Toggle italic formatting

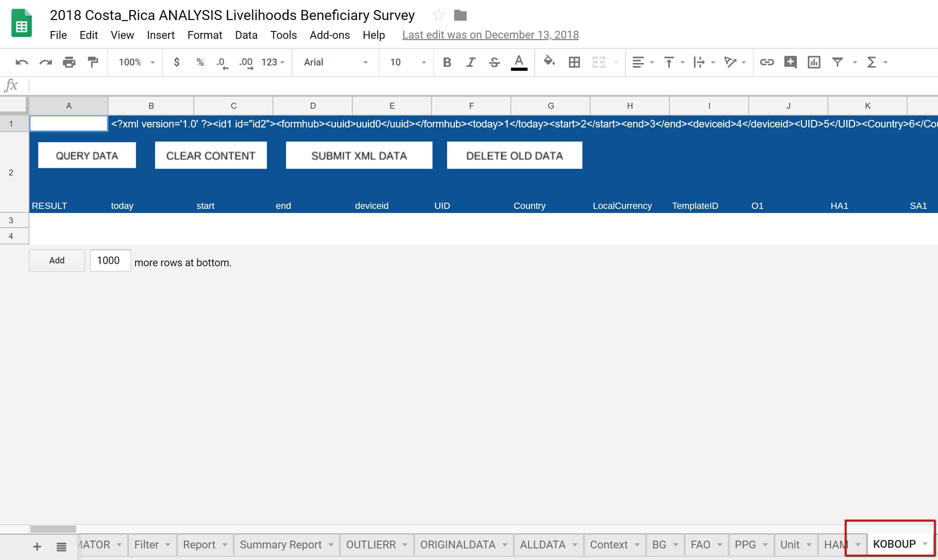pyautogui.click(x=470, y=62)
